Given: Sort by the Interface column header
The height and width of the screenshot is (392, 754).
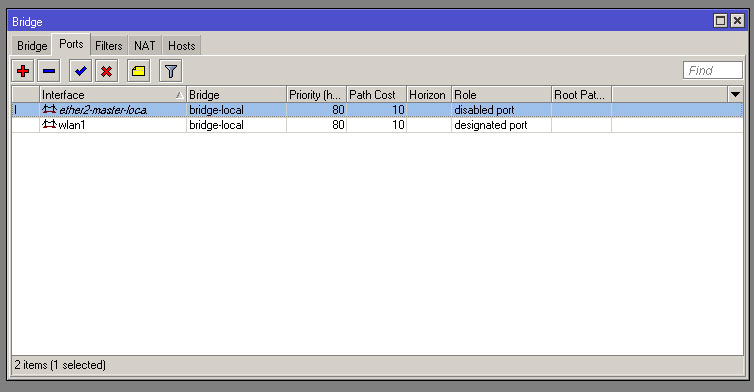Looking at the screenshot, I should click(x=113, y=94).
